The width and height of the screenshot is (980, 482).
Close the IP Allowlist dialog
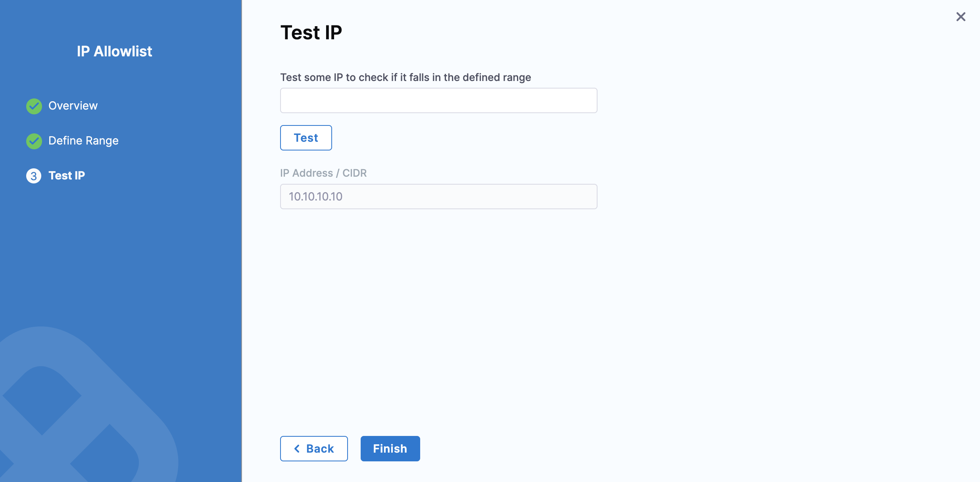(x=961, y=17)
